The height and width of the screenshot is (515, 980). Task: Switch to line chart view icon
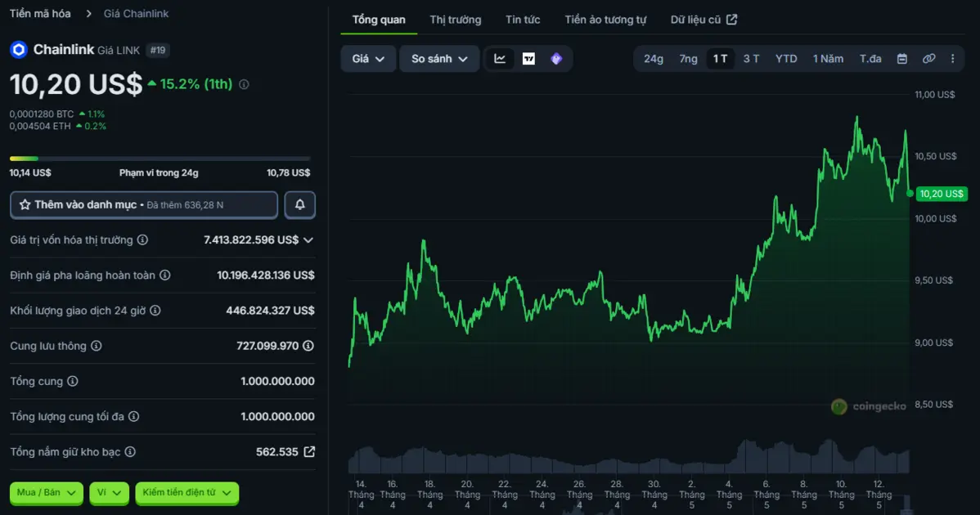point(500,59)
